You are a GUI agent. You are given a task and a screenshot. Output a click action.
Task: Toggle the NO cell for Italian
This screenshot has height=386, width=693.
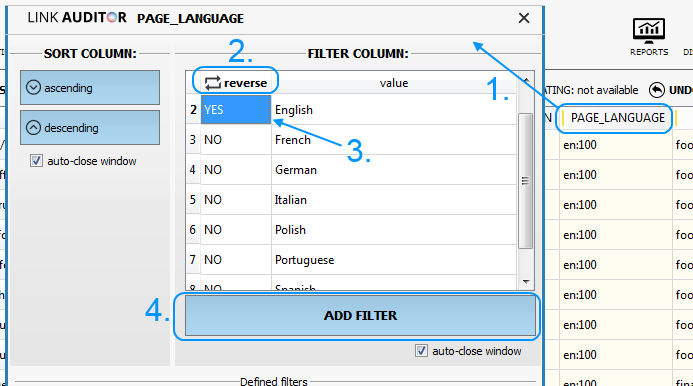coord(236,200)
